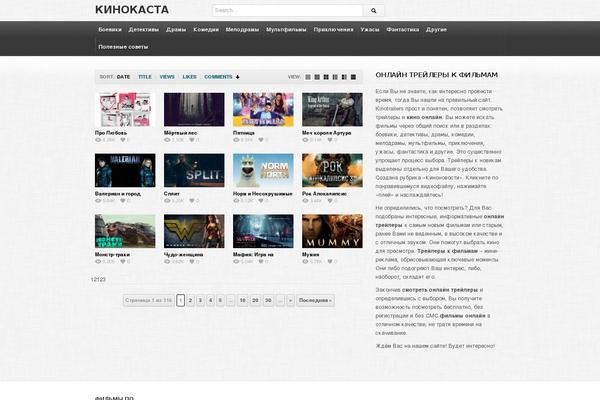Sort videos by COMMENTS
Image resolution: width=600 pixels, height=400 pixels.
[x=218, y=77]
